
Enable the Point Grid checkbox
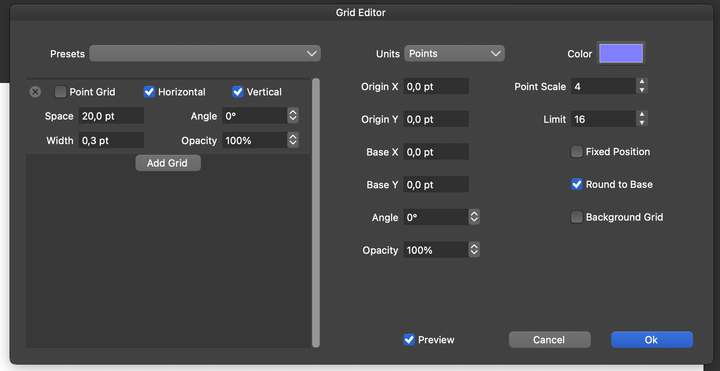(x=61, y=92)
